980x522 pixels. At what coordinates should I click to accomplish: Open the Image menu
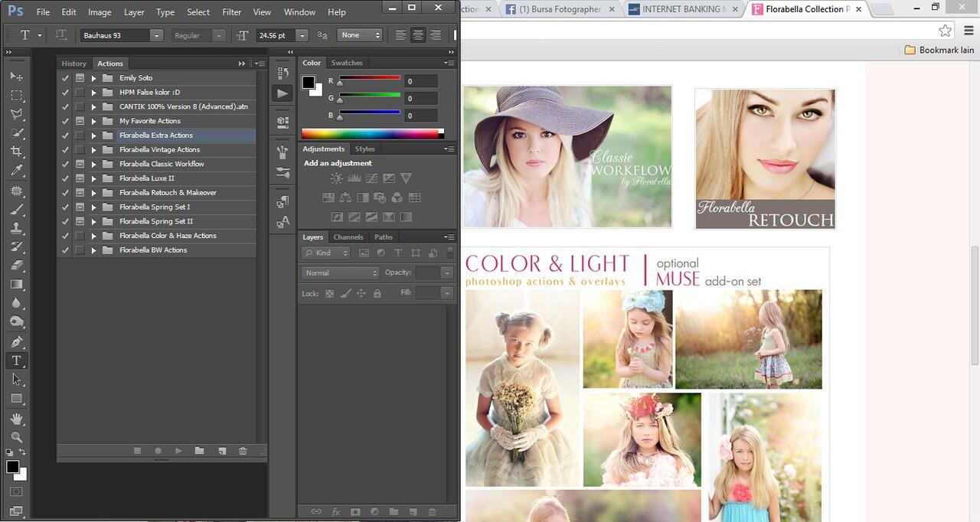click(x=100, y=12)
